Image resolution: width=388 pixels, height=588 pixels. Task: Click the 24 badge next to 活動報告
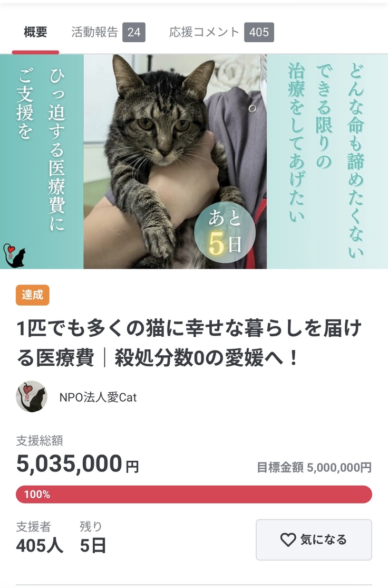134,32
